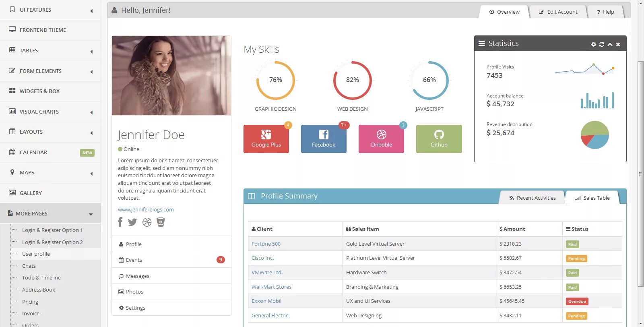
Task: Open Photos in the user menu
Action: coord(171,292)
